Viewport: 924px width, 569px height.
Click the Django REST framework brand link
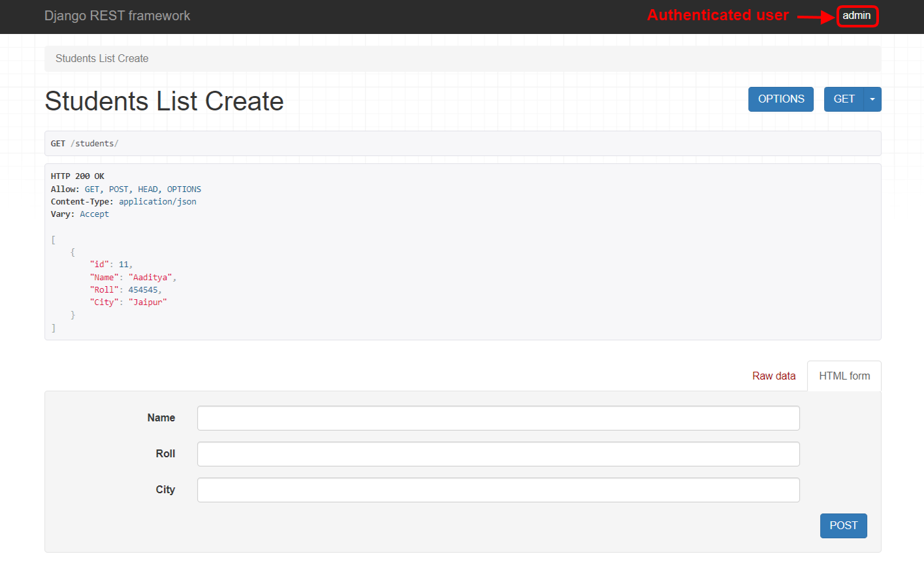pyautogui.click(x=117, y=16)
